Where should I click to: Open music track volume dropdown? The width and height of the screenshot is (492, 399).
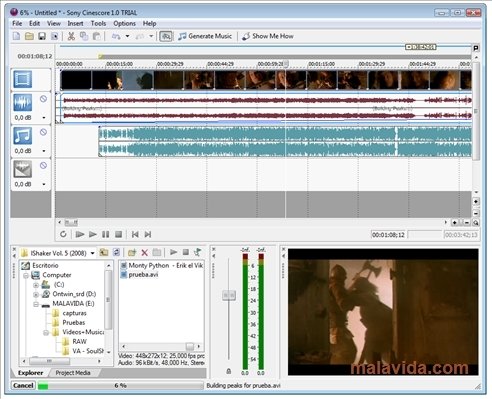(44, 151)
